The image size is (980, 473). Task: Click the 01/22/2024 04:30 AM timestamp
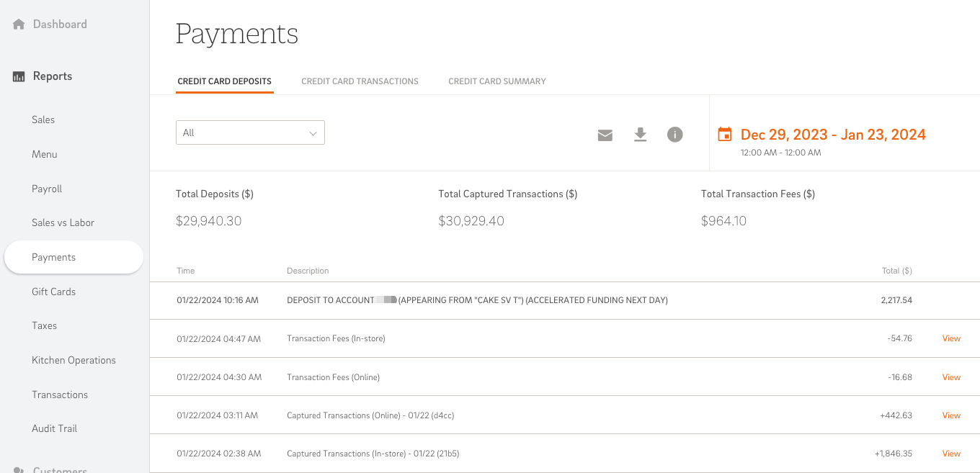219,377
